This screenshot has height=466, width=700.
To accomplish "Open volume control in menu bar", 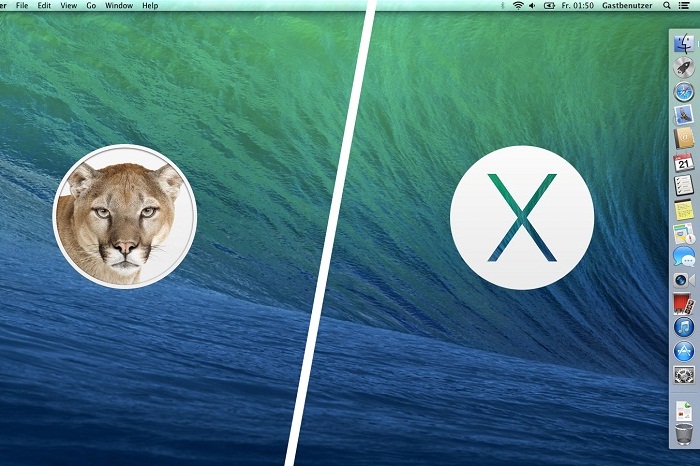I will (x=532, y=5).
